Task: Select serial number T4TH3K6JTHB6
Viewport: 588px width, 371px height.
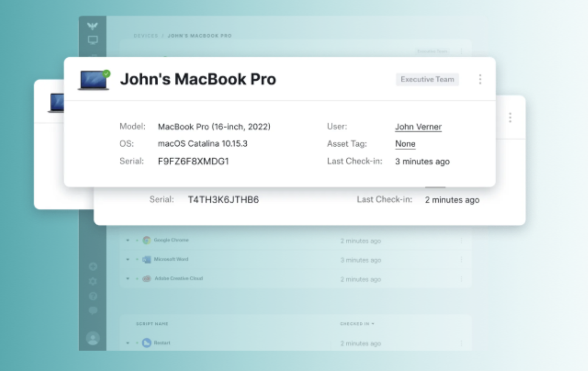Action: point(223,200)
